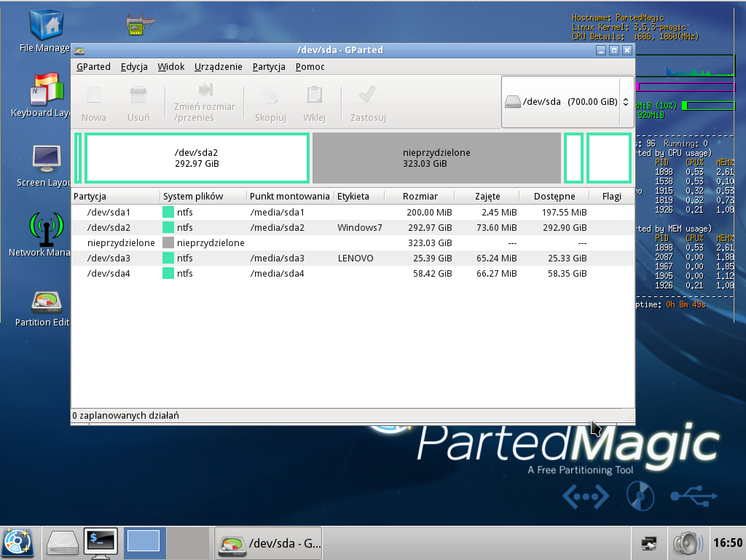Click the Zastosuj (apply) checkmark icon
This screenshot has width=746, height=560.
[368, 94]
